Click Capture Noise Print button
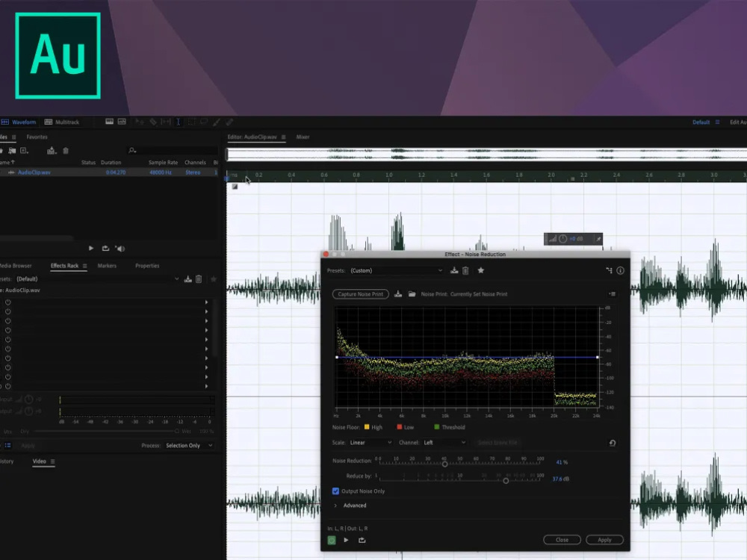The width and height of the screenshot is (747, 560). click(x=360, y=293)
